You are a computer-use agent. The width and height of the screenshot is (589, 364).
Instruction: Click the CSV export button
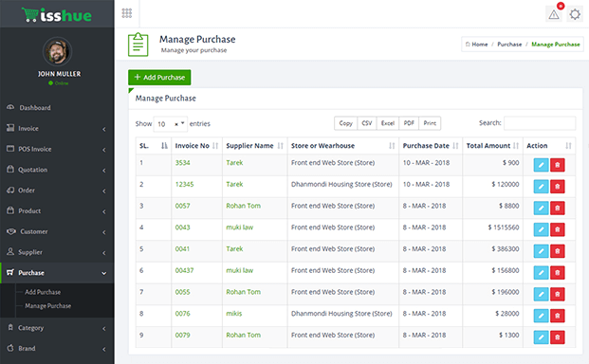coord(367,123)
